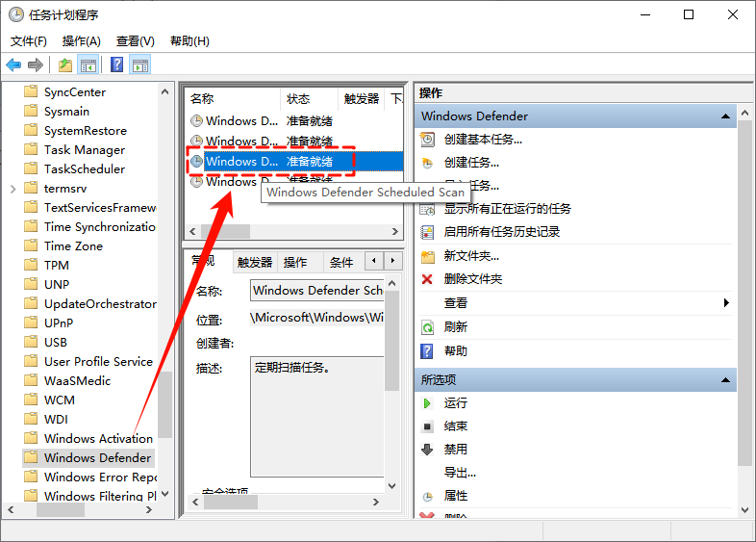Collapse the Windows Defender actions section
Image resolution: width=756 pixels, height=542 pixels.
725,116
